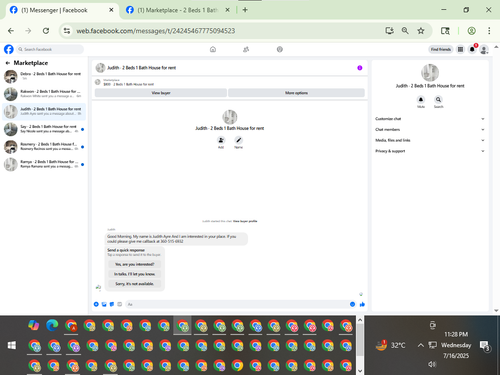Click the Facebook logo in the header
The width and height of the screenshot is (500, 375).
(x=9, y=49)
